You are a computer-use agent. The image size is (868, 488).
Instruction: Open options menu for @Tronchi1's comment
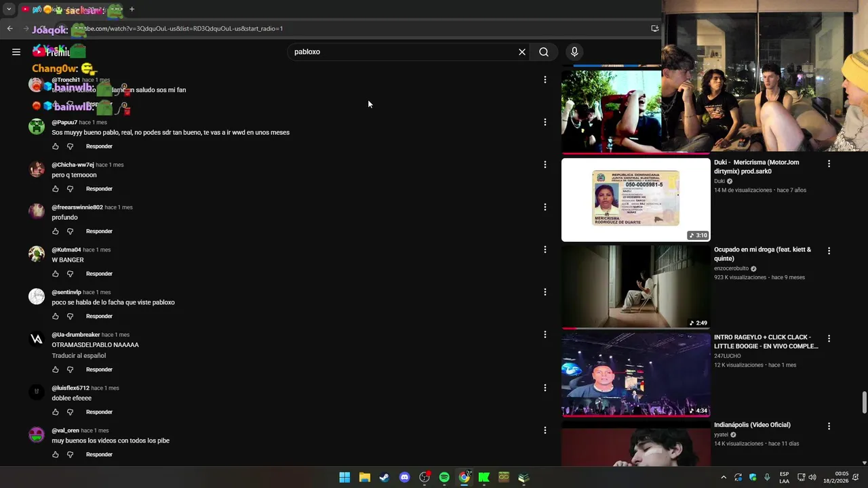click(545, 80)
